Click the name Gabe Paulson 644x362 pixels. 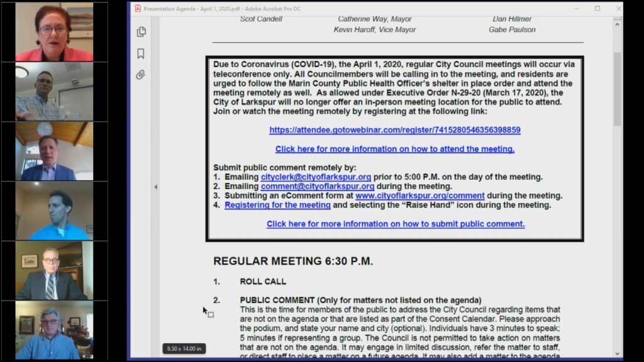pos(512,30)
